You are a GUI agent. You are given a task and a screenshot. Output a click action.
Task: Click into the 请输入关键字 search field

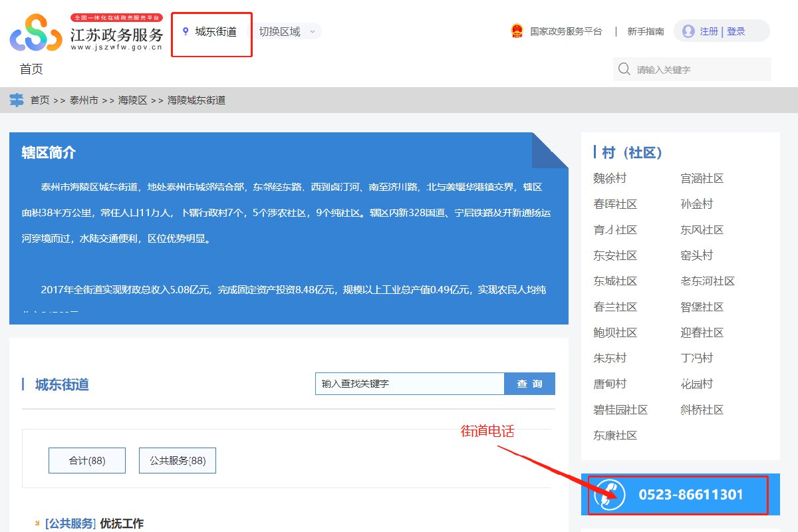click(x=698, y=69)
